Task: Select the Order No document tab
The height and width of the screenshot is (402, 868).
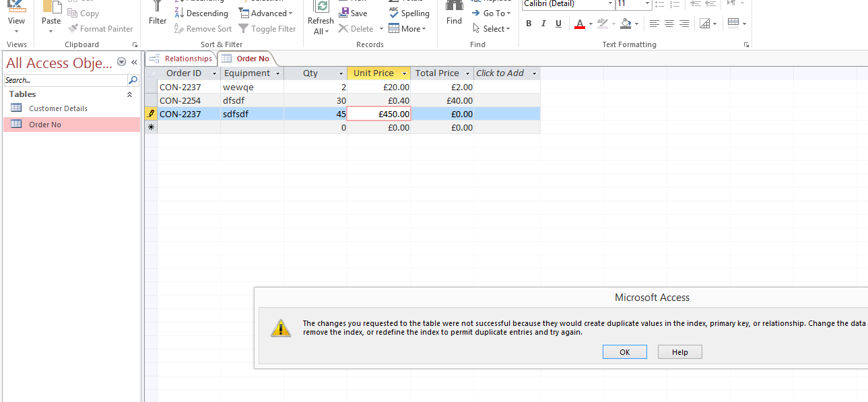Action: tap(246, 59)
